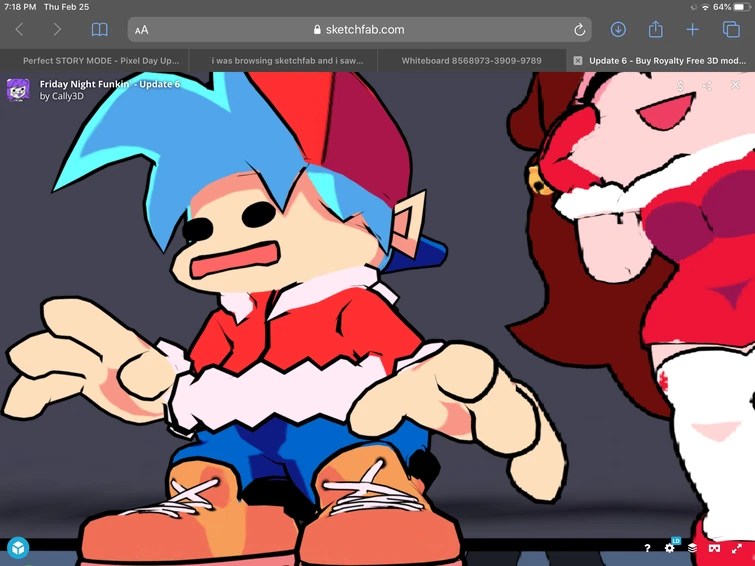Screen dimensions: 755x566
Task: Click the Wi-Fi status icon
Action: tap(705, 7)
